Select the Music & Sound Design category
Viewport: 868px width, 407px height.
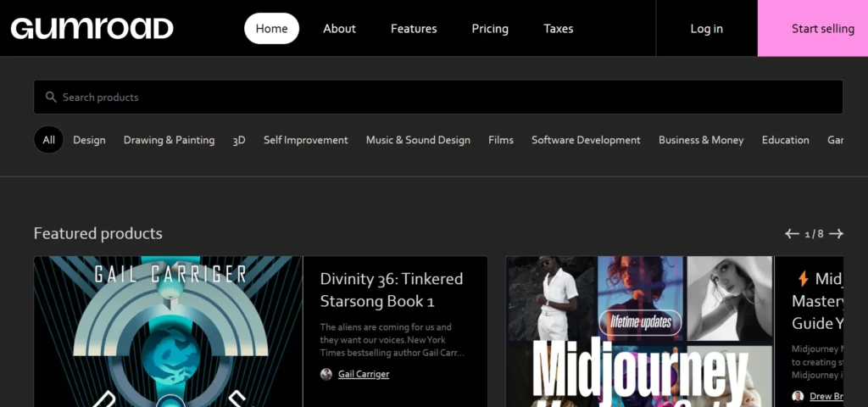tap(418, 140)
